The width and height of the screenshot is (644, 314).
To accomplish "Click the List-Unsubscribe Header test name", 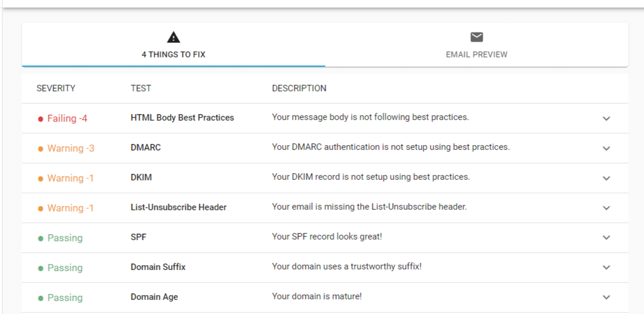I will tap(179, 207).
